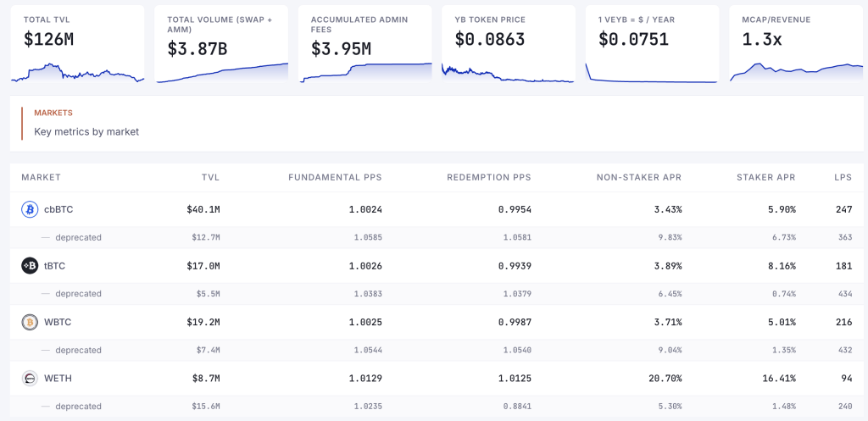This screenshot has height=421, width=868.
Task: Sort by Fundamental PPS column header
Action: [335, 178]
